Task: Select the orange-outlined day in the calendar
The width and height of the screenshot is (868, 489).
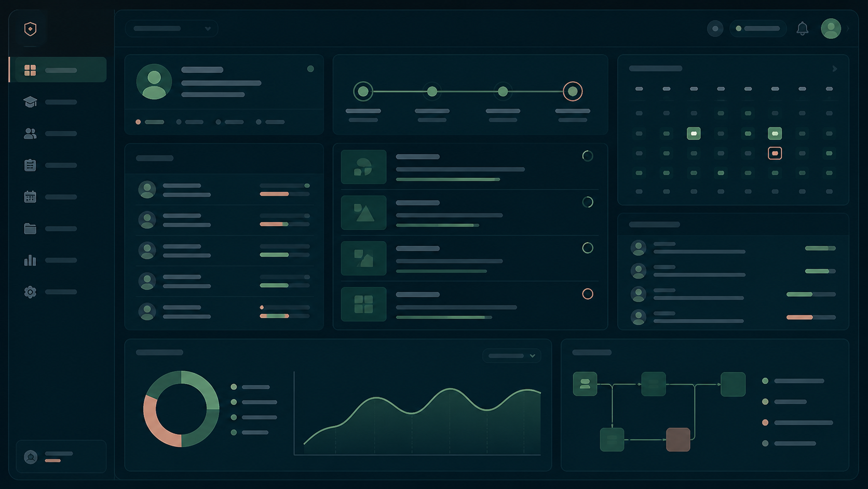Action: [775, 153]
